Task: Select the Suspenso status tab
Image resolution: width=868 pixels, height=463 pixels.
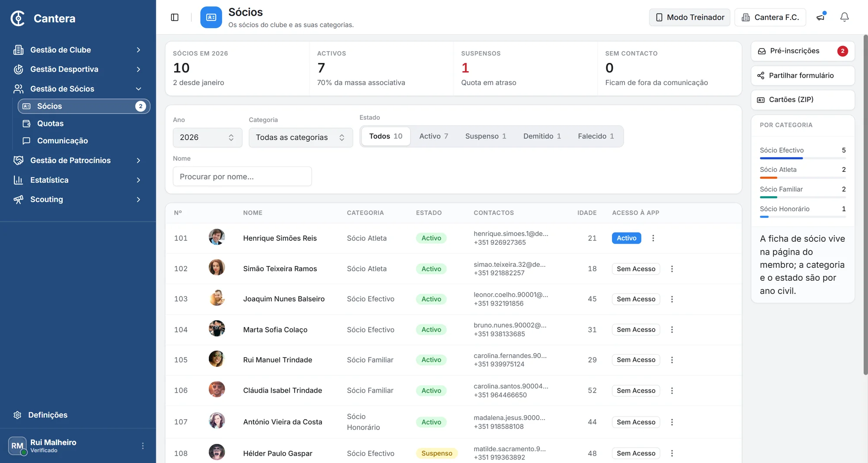Action: [x=485, y=136]
